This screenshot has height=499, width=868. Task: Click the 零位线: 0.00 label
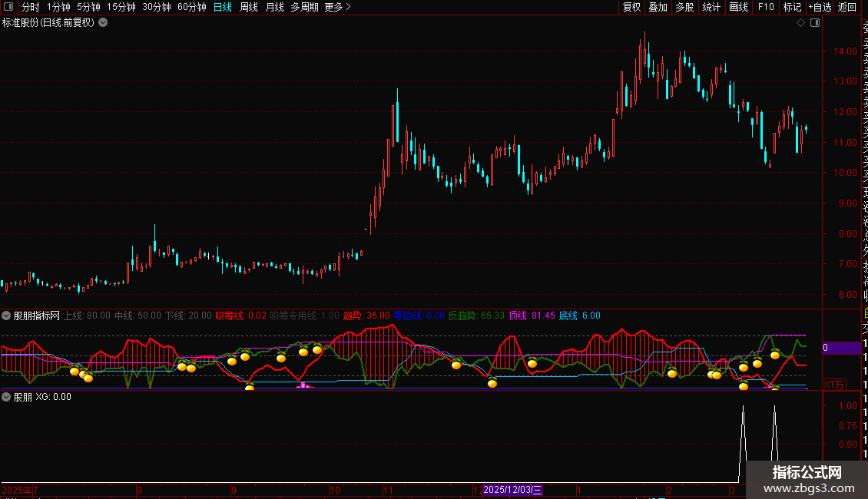(419, 316)
